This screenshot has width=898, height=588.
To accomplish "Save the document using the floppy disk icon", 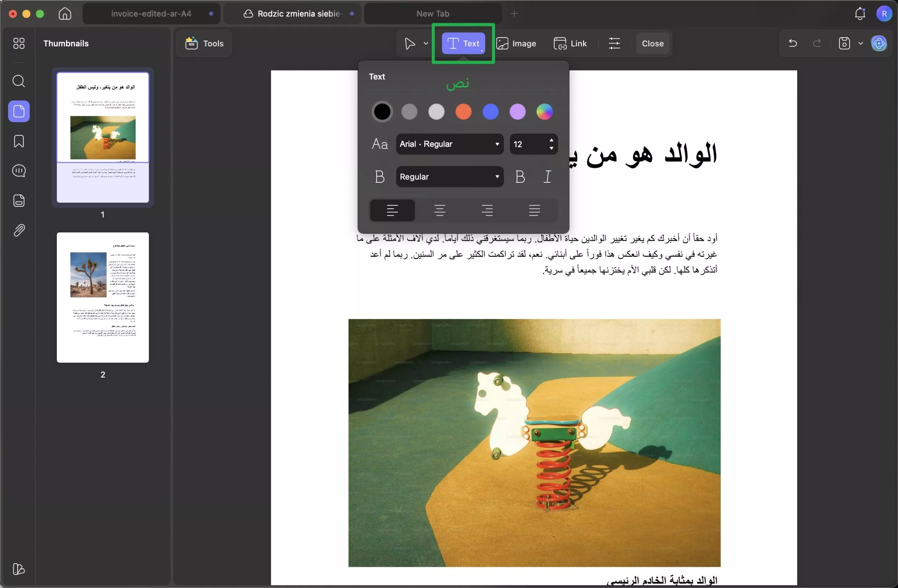I will tap(844, 43).
